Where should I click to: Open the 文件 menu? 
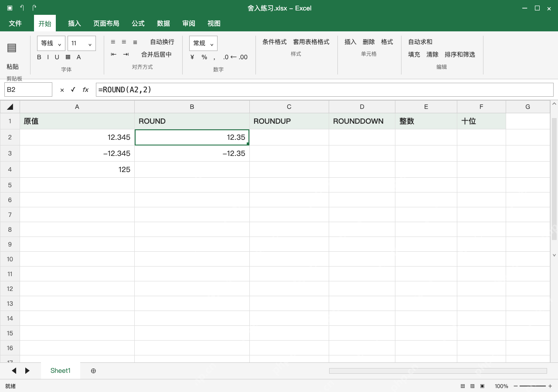[x=15, y=24]
